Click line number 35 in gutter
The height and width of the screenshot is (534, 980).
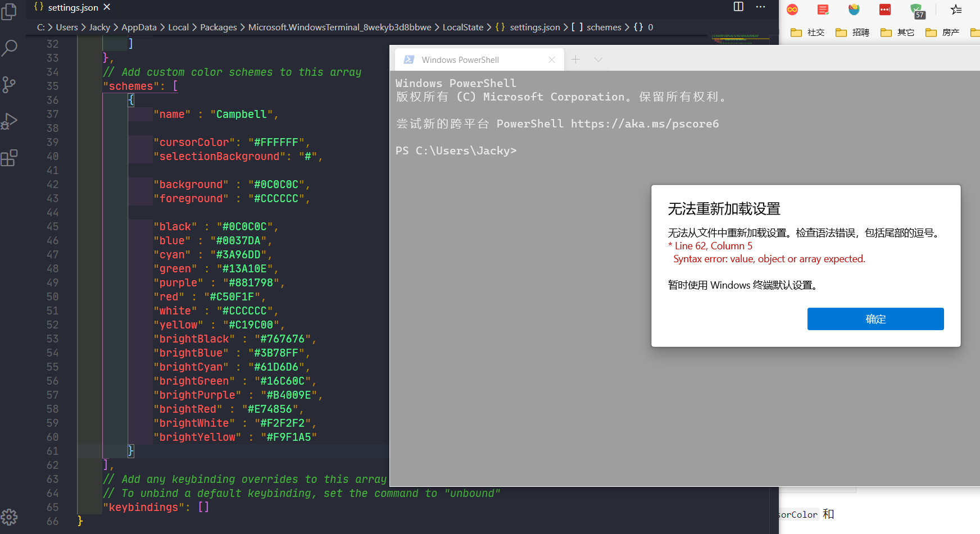click(52, 86)
